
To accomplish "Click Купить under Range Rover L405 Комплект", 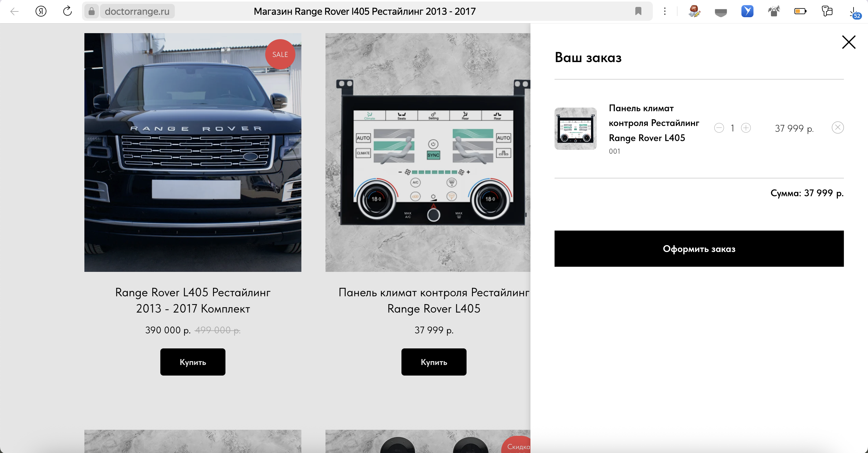I will (x=193, y=362).
